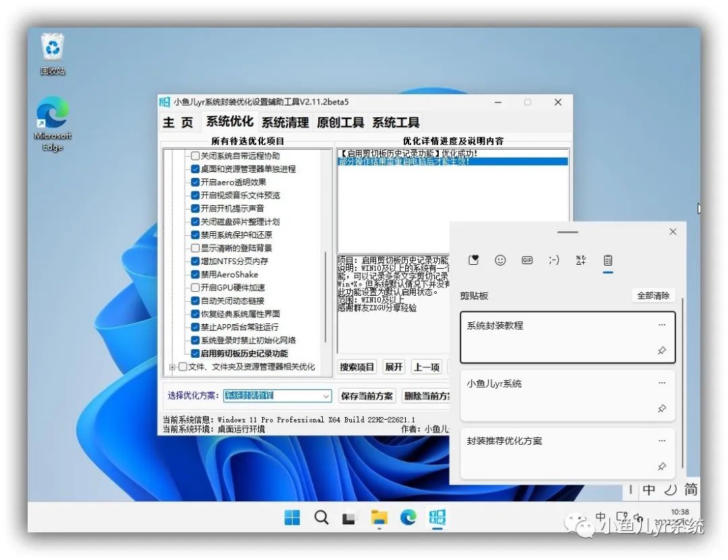728x560 pixels.
Task: Check 开启GPU硬件加速 checkbox
Action: pos(195,288)
